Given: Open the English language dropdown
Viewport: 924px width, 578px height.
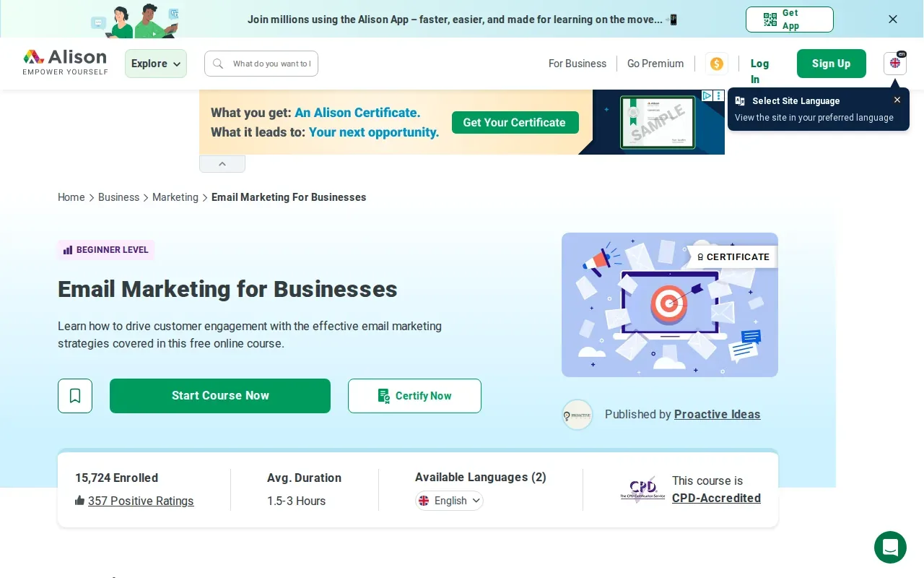Looking at the screenshot, I should tap(449, 501).
